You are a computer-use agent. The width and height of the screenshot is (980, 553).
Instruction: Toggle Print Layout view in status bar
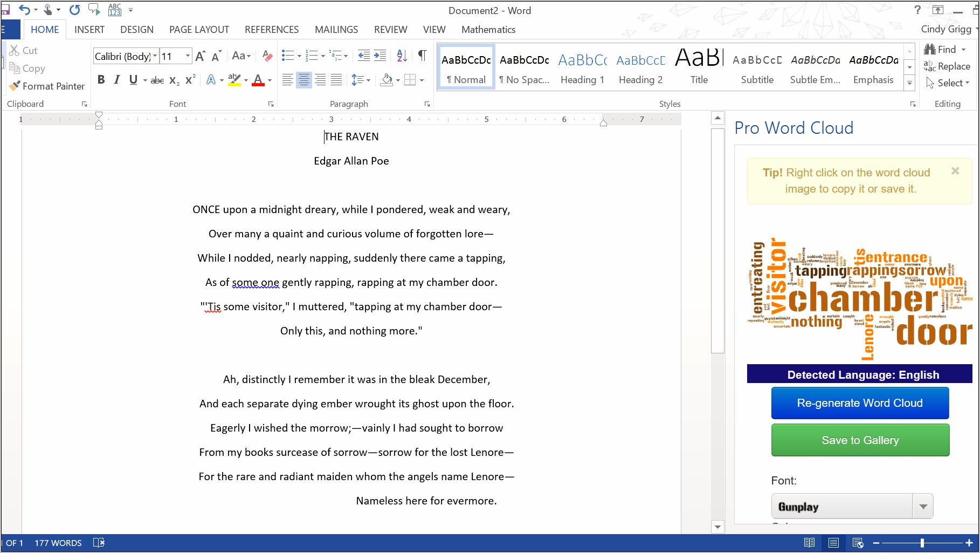coord(833,543)
